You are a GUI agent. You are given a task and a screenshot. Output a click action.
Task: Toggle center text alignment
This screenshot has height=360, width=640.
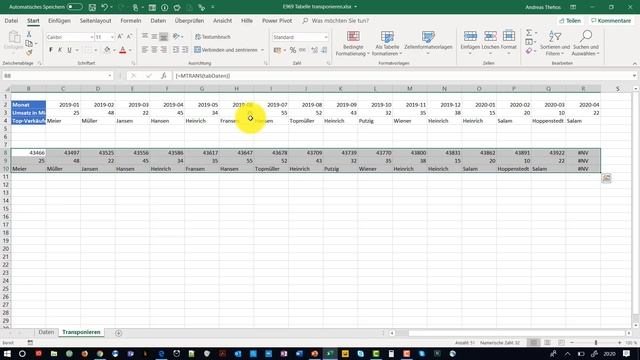tap(154, 50)
